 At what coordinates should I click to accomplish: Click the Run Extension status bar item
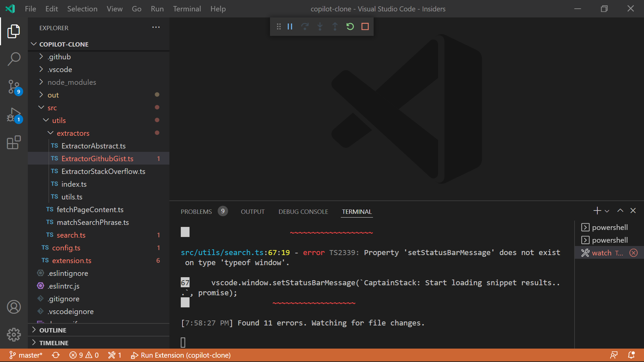pyautogui.click(x=181, y=355)
